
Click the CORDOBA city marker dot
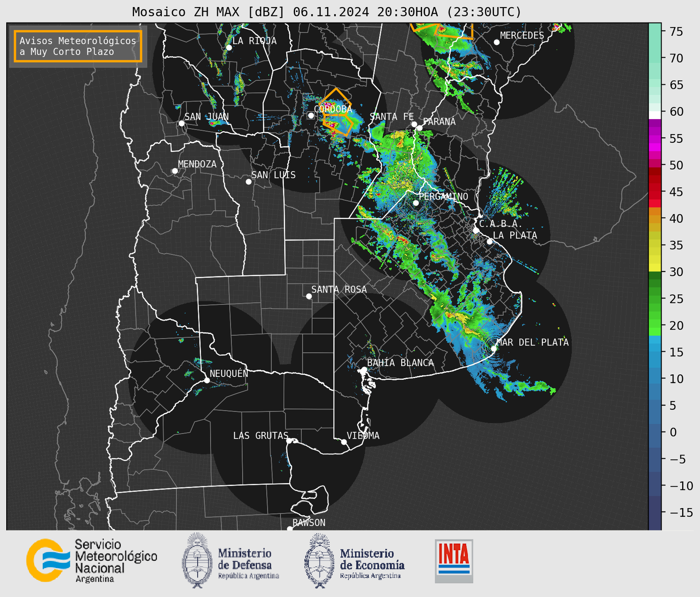pos(311,115)
